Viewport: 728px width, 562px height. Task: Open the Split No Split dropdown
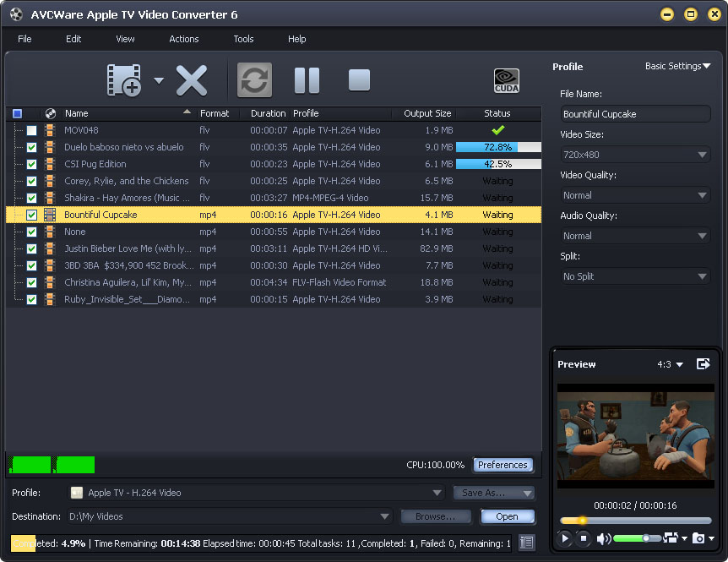tap(635, 276)
